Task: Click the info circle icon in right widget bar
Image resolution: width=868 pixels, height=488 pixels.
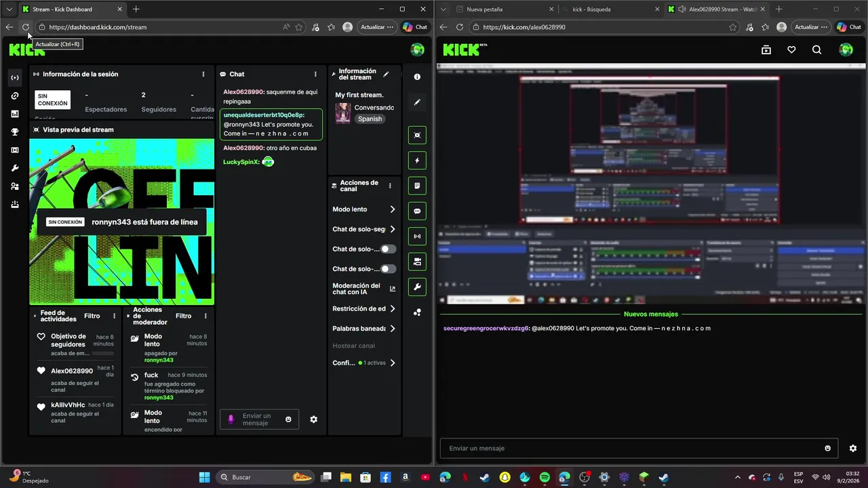Action: click(x=417, y=77)
